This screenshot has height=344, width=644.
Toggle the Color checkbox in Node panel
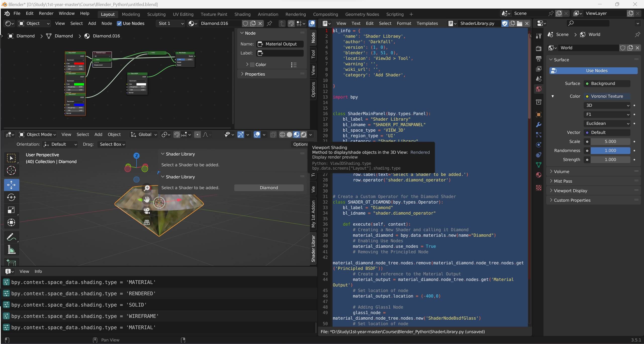pos(252,65)
